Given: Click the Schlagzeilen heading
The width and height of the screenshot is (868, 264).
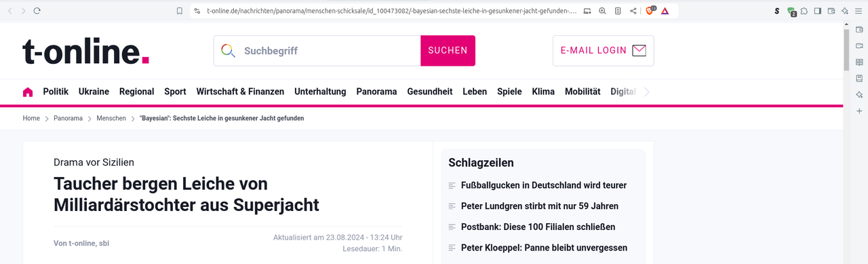Looking at the screenshot, I should pos(481,163).
